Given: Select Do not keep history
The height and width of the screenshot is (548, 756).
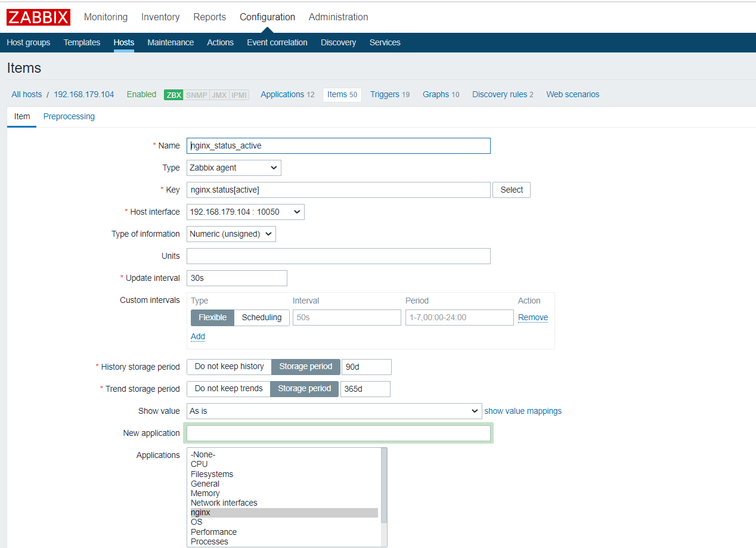Looking at the screenshot, I should [x=229, y=367].
